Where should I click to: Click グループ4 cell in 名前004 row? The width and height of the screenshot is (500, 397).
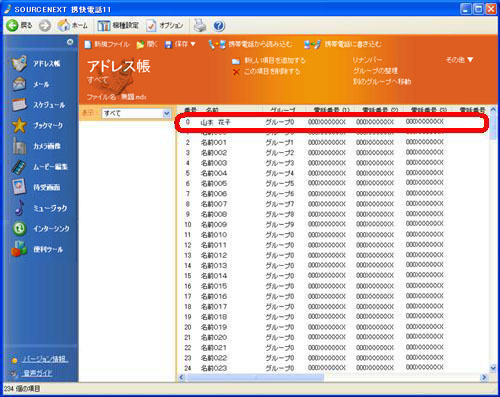point(280,174)
